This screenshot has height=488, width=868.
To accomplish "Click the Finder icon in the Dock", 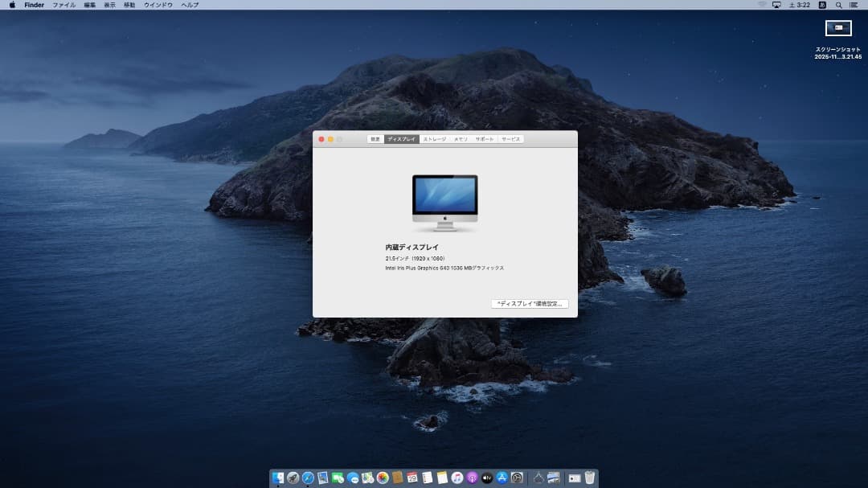I will pyautogui.click(x=279, y=478).
